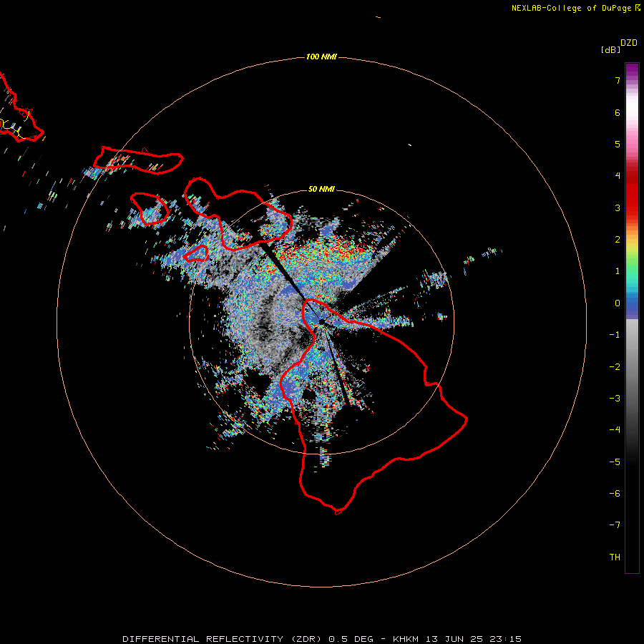
Task: Click the -6 value on the color scale
Action: click(x=615, y=494)
